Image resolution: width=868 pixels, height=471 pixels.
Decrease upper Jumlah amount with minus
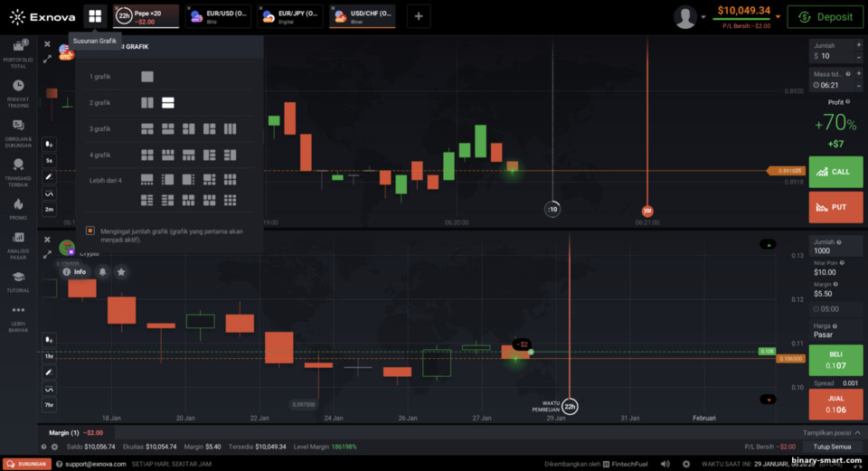coord(859,57)
